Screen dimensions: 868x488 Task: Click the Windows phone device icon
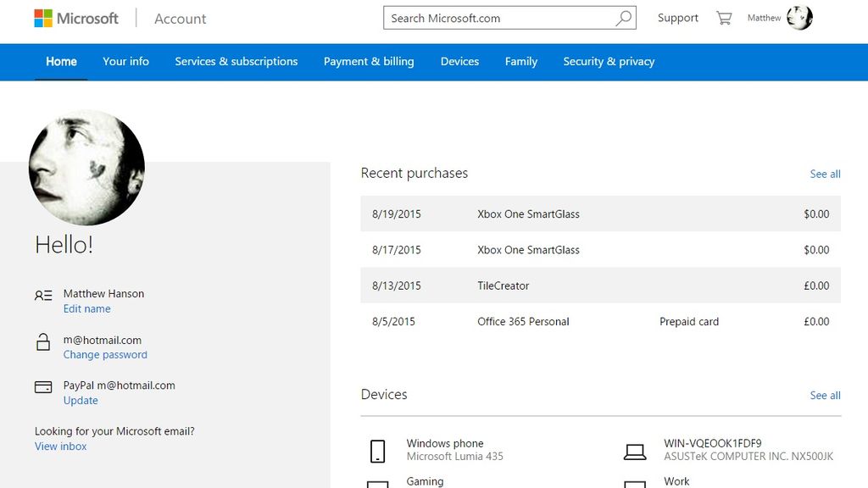tap(378, 451)
